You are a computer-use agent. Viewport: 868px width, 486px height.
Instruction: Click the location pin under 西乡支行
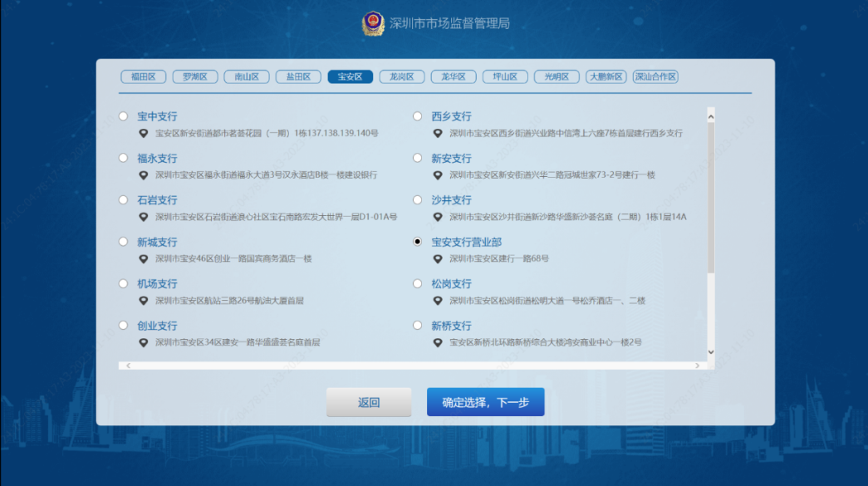pyautogui.click(x=438, y=134)
